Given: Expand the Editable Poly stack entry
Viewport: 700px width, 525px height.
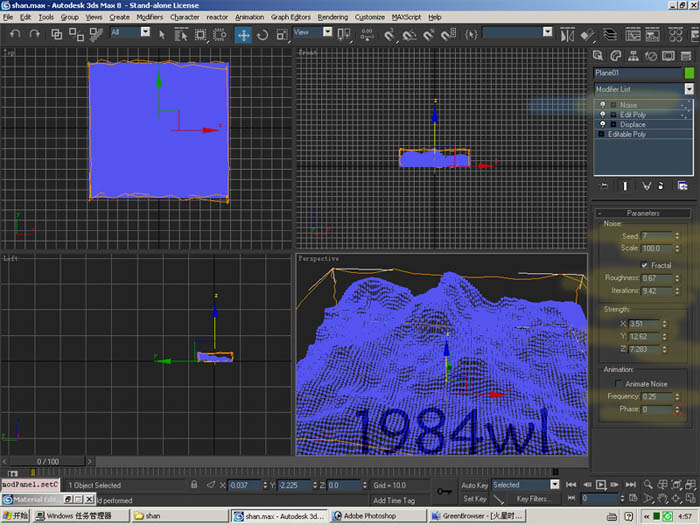Looking at the screenshot, I should point(601,134).
